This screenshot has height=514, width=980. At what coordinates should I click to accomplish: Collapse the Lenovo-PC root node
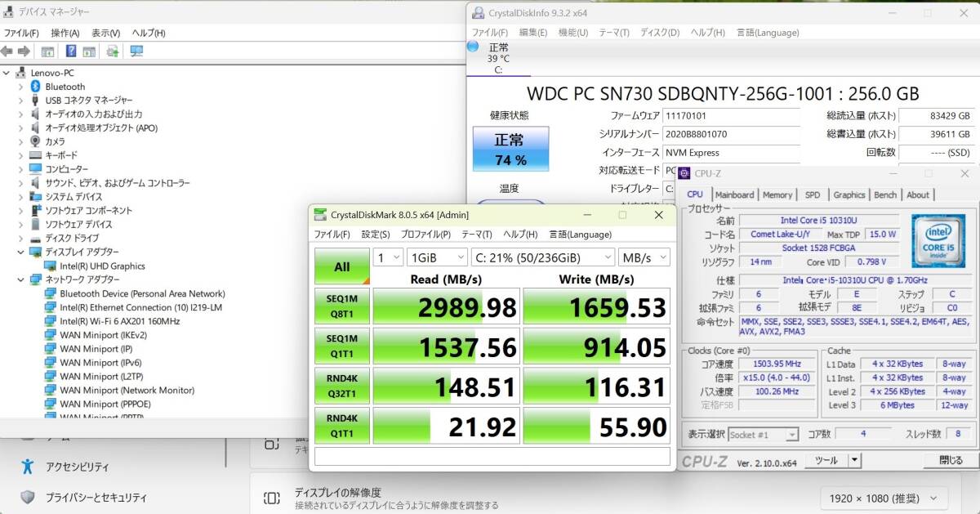pyautogui.click(x=7, y=73)
